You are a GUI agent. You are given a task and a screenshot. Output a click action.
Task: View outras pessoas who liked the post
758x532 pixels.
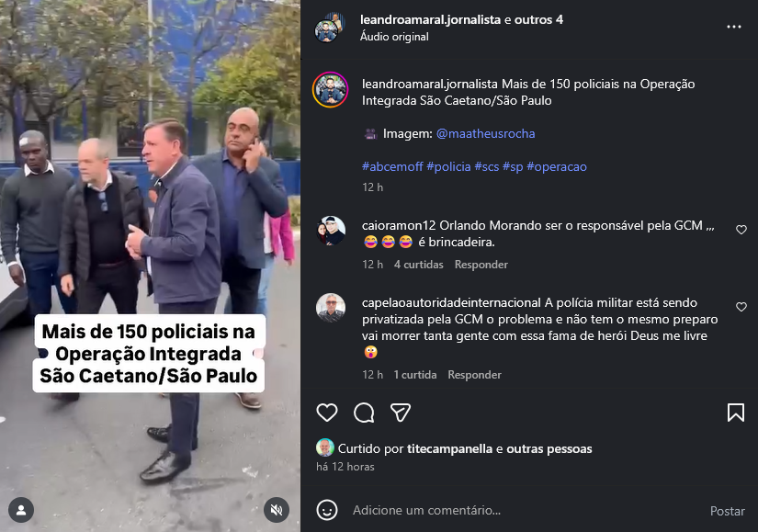pyautogui.click(x=549, y=448)
